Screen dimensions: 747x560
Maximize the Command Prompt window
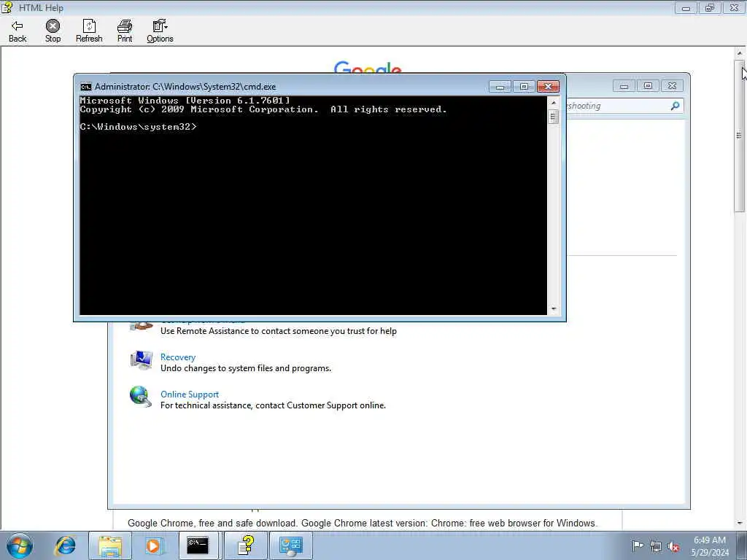(524, 87)
